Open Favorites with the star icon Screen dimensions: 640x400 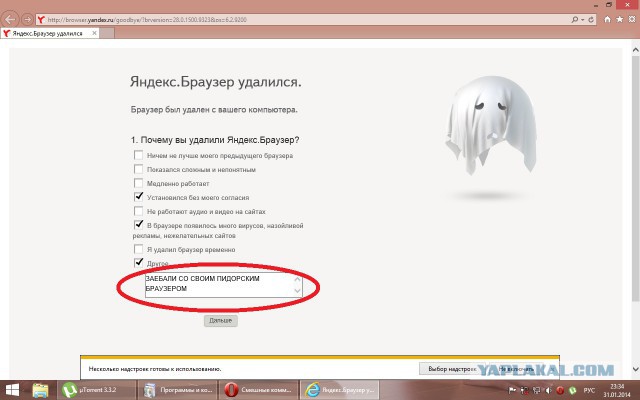620,19
